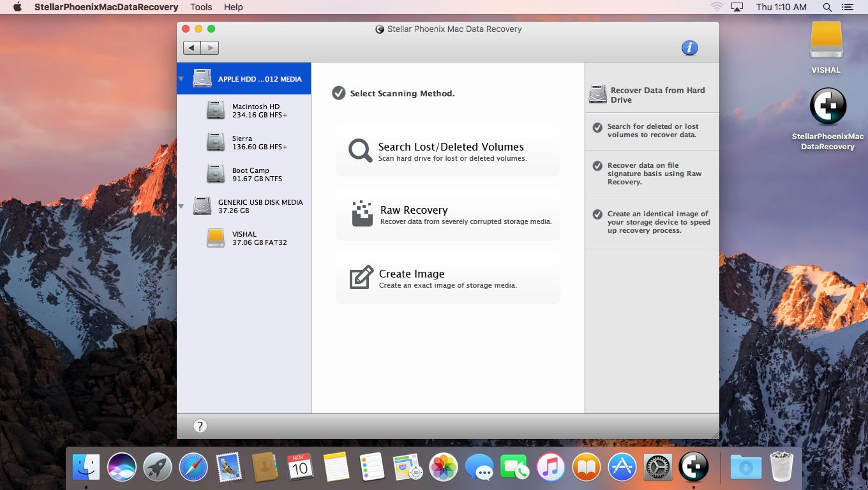Click the Select Scanning Method checkmark icon
This screenshot has height=490, width=868.
(338, 93)
